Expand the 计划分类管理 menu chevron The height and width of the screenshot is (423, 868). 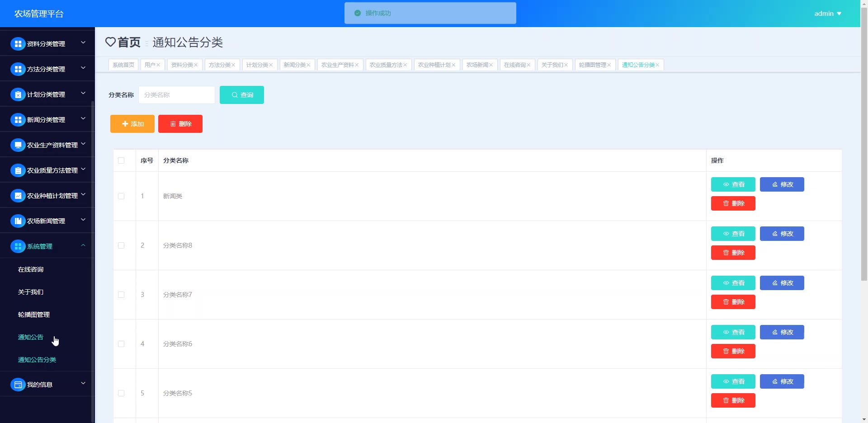pyautogui.click(x=83, y=93)
